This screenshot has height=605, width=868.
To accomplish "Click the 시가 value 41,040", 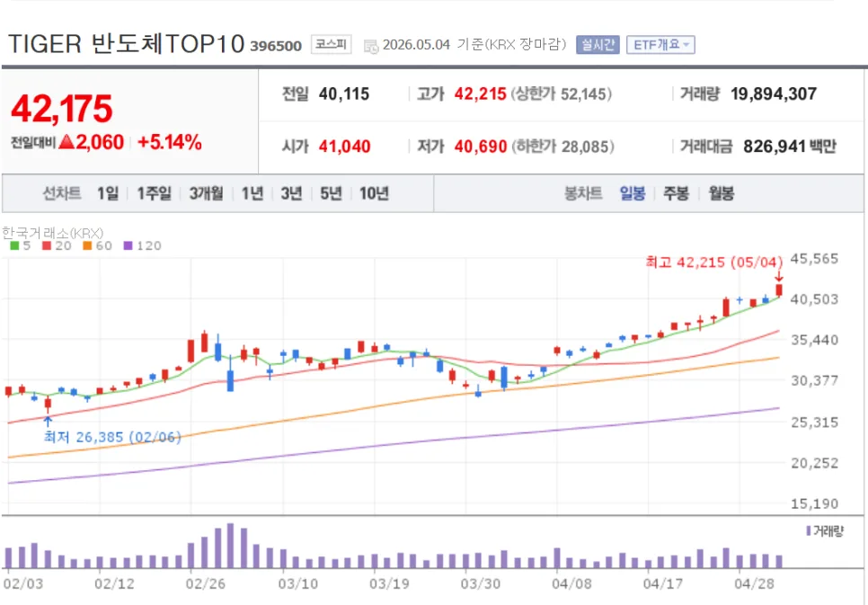I will (344, 147).
